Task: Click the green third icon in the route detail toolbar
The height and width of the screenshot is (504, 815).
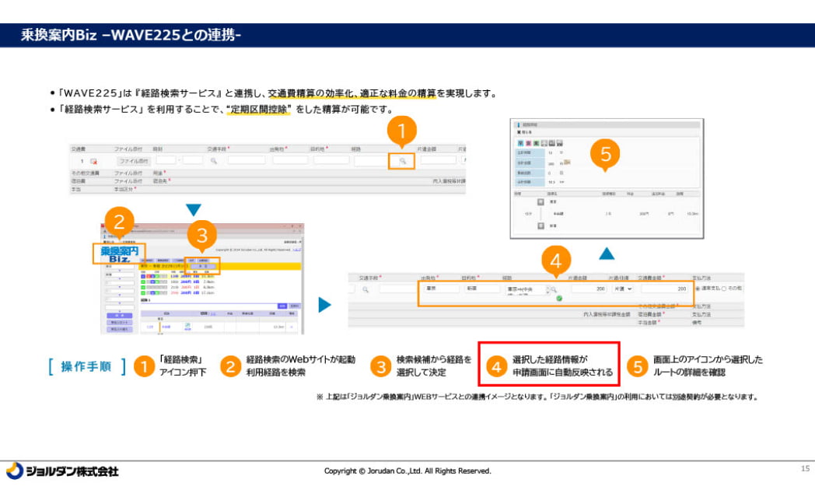Action: (x=536, y=143)
